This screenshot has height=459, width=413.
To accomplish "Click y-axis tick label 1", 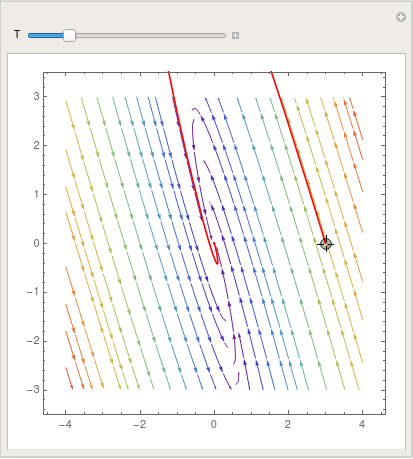I will click(x=36, y=194).
